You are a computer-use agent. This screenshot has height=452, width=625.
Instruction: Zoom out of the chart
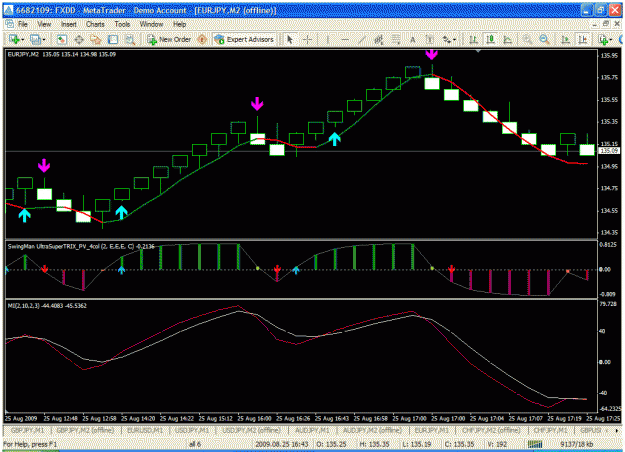click(544, 39)
